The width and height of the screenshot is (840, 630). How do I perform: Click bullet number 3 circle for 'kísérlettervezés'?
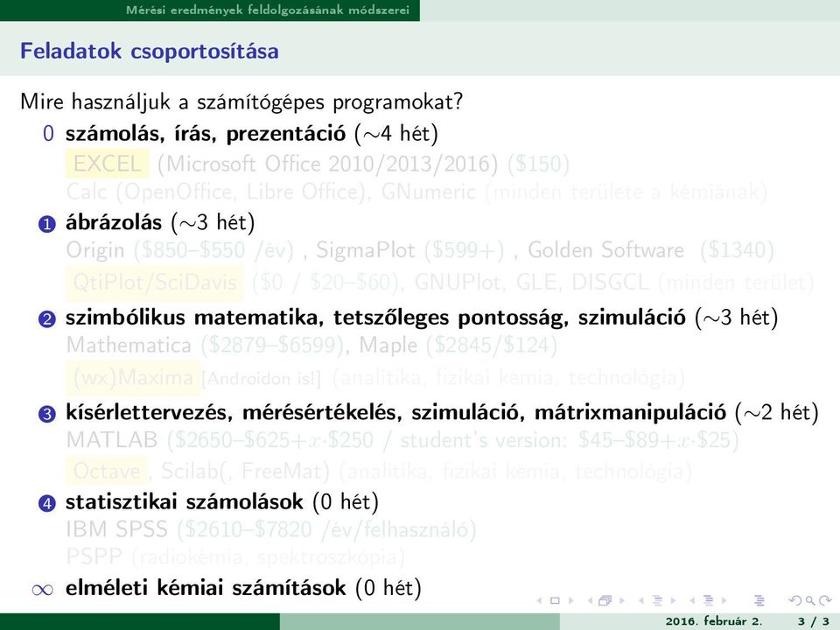click(47, 414)
